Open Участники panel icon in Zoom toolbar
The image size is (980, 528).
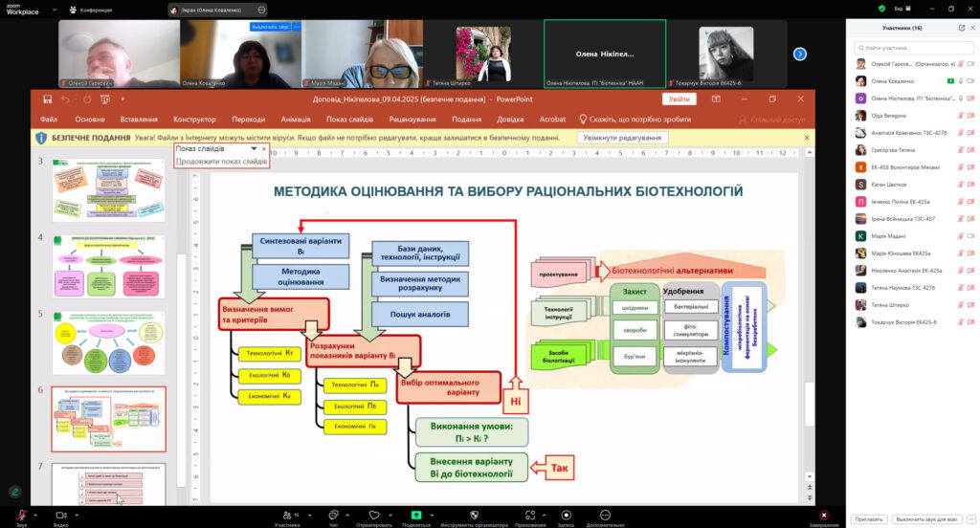(287, 515)
